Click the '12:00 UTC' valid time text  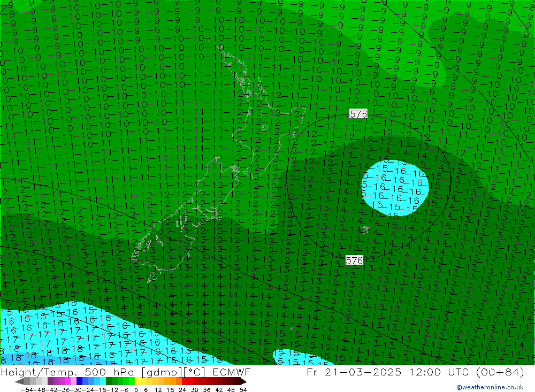tap(439, 372)
